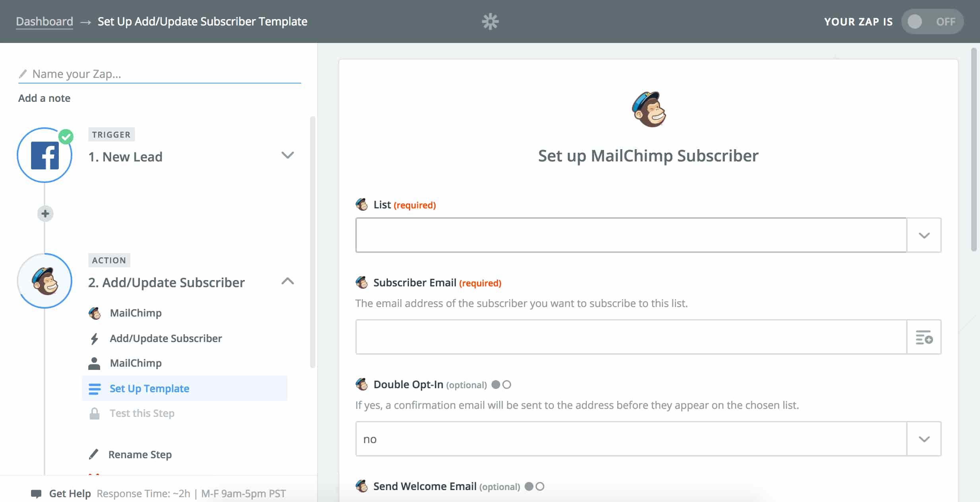Click the 2. Add/Update Subscriber step title

(166, 282)
